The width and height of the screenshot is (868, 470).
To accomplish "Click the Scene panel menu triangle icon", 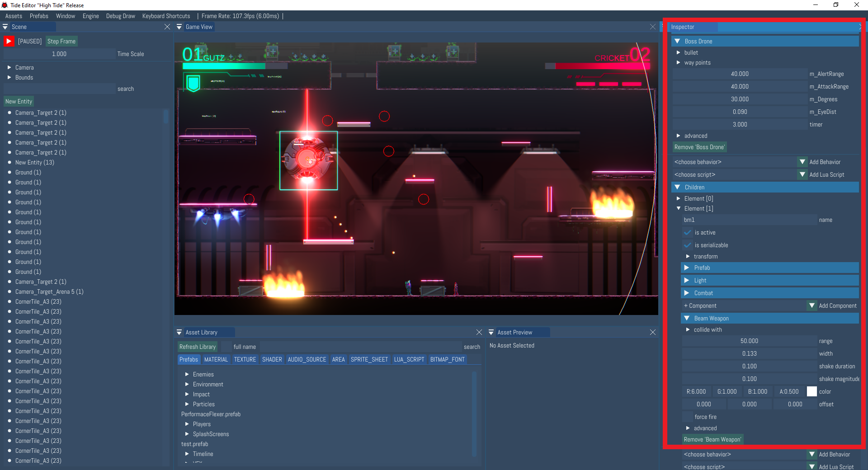I will [x=5, y=27].
